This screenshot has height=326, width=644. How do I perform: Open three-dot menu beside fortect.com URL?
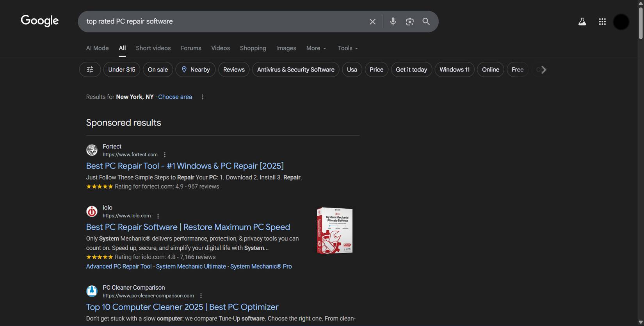(x=165, y=155)
